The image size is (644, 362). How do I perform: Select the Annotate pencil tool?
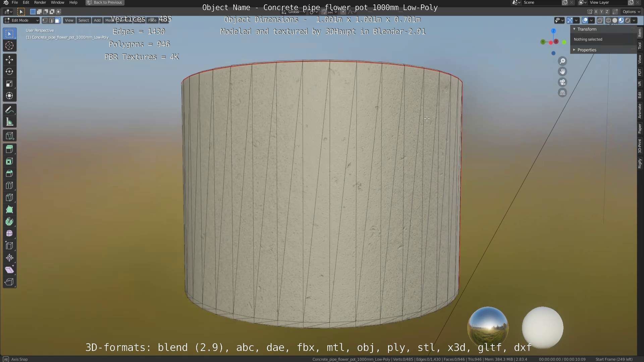point(9,110)
